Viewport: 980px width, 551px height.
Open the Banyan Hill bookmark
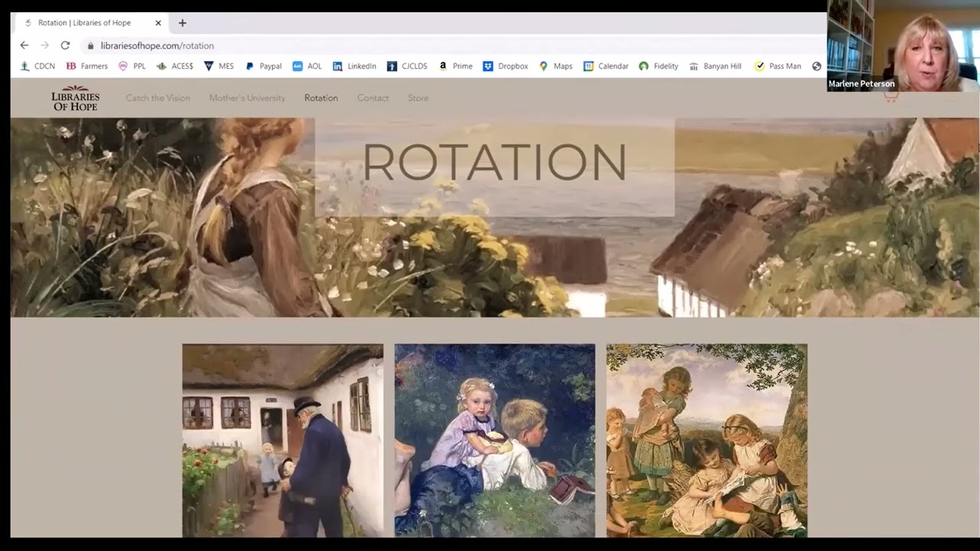tap(715, 67)
